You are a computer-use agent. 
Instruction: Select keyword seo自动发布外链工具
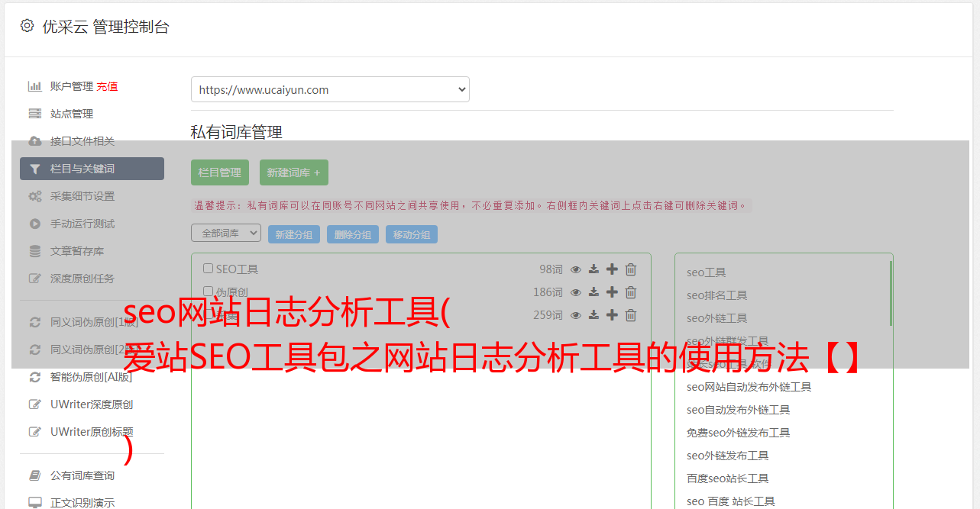coord(738,410)
